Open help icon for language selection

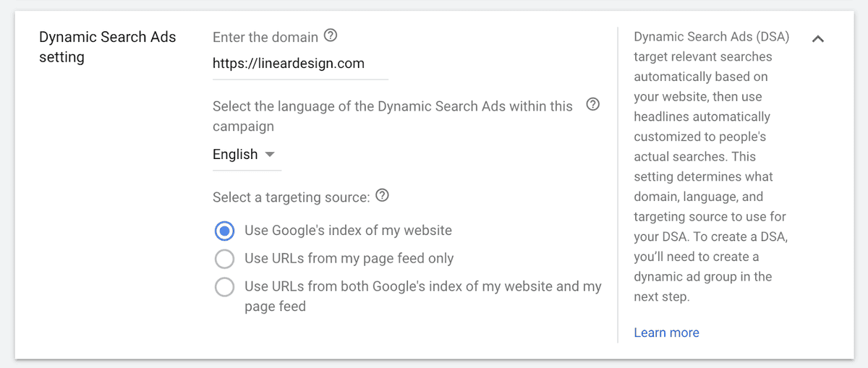[x=593, y=105]
